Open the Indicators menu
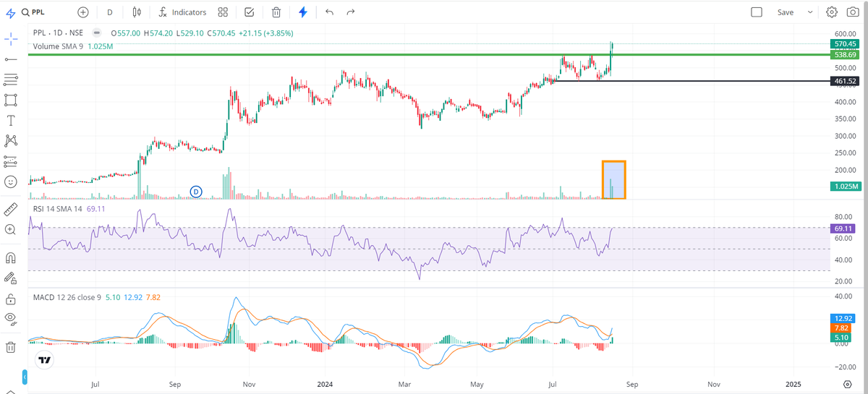Viewport: 868px width, 394px height. 183,12
